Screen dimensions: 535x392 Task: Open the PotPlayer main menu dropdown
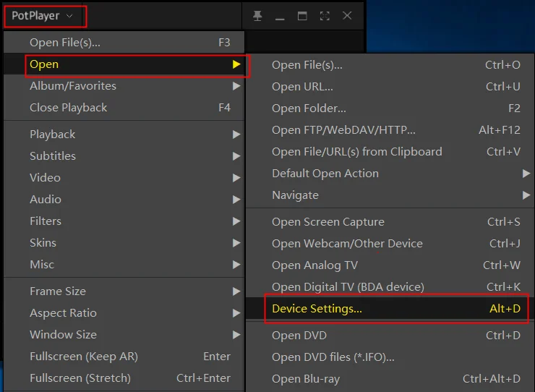[x=43, y=16]
